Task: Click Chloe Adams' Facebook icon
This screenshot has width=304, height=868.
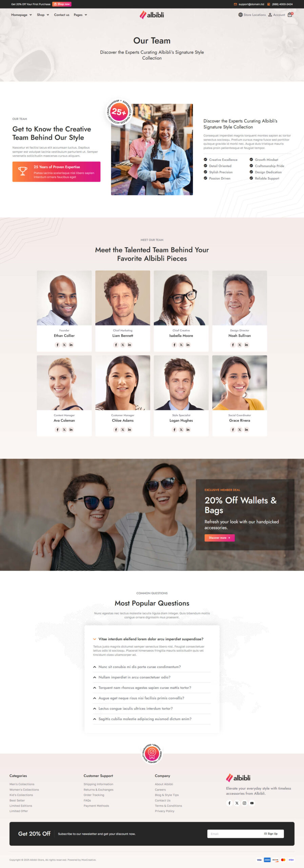Action: (x=116, y=430)
